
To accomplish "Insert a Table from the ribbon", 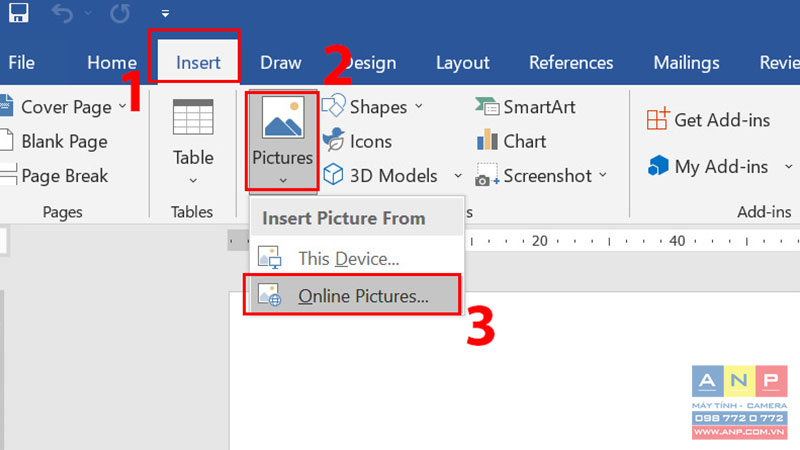I will 193,141.
